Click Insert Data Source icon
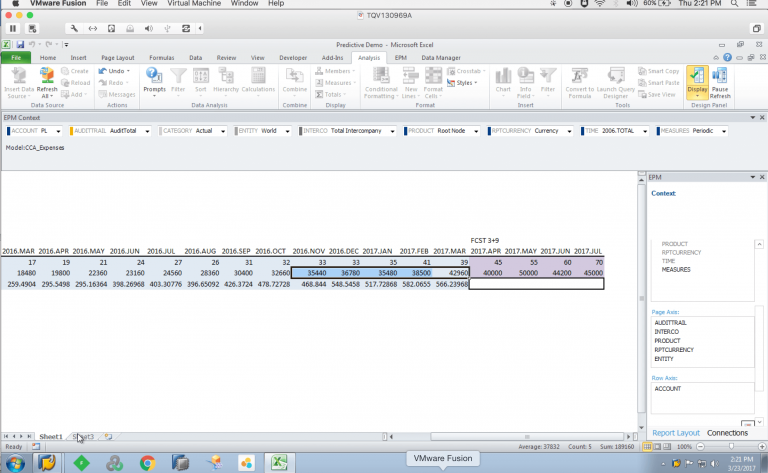The width and height of the screenshot is (768, 473). tap(19, 83)
